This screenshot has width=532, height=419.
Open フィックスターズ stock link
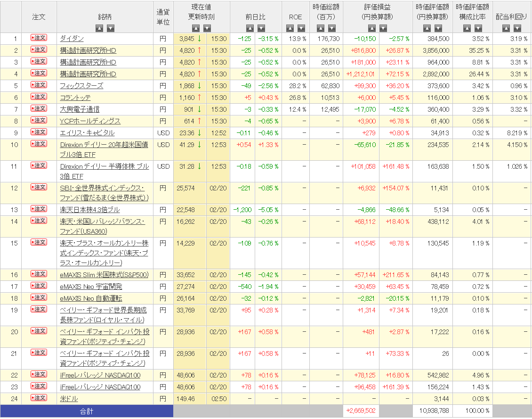click(x=81, y=86)
